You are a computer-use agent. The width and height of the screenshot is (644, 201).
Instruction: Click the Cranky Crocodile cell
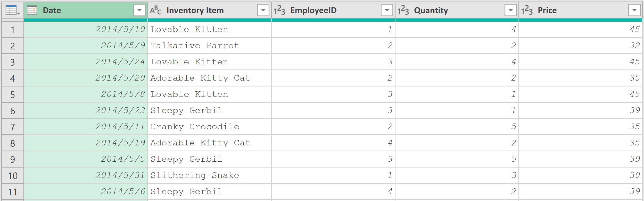tap(209, 127)
